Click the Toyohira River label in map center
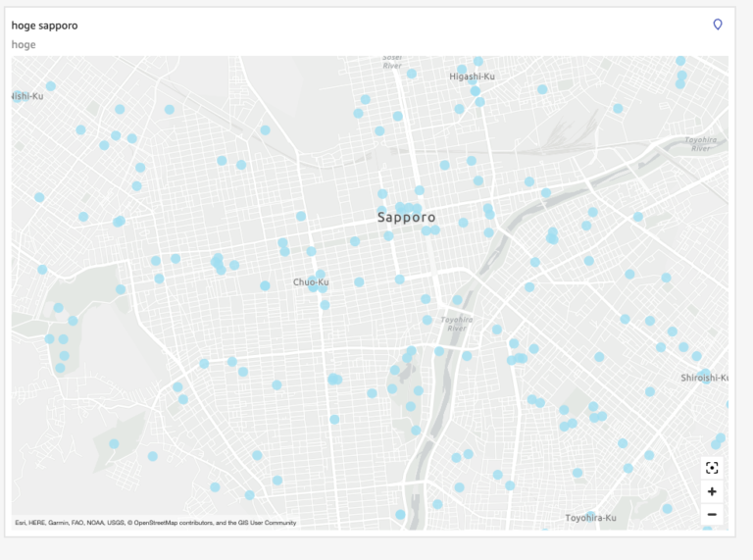Screen dimensions: 753x560 click(456, 323)
